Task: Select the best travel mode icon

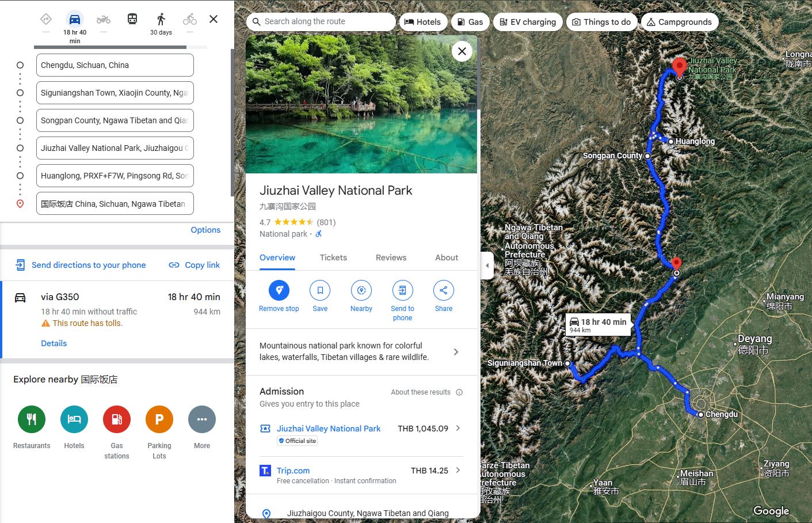Action: 46,19
